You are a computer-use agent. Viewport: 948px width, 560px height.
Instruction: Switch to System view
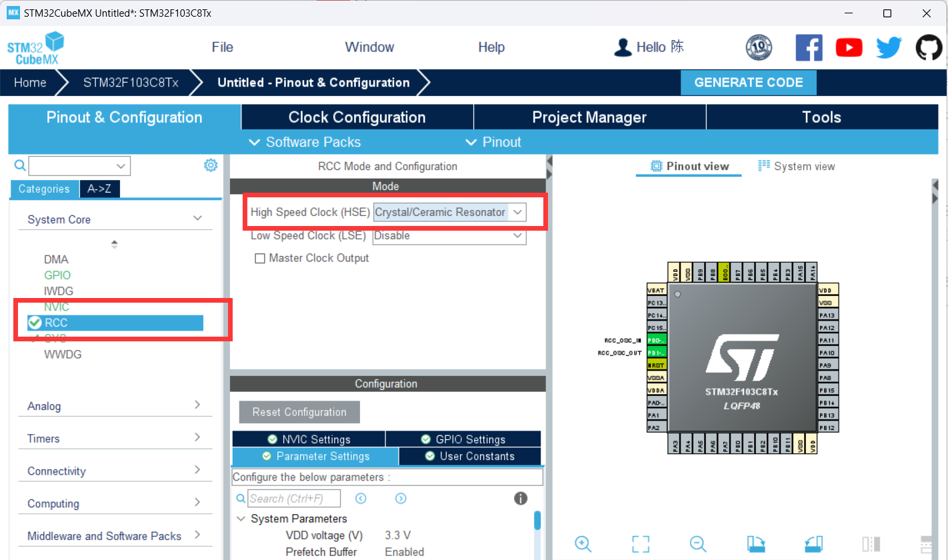(x=796, y=166)
